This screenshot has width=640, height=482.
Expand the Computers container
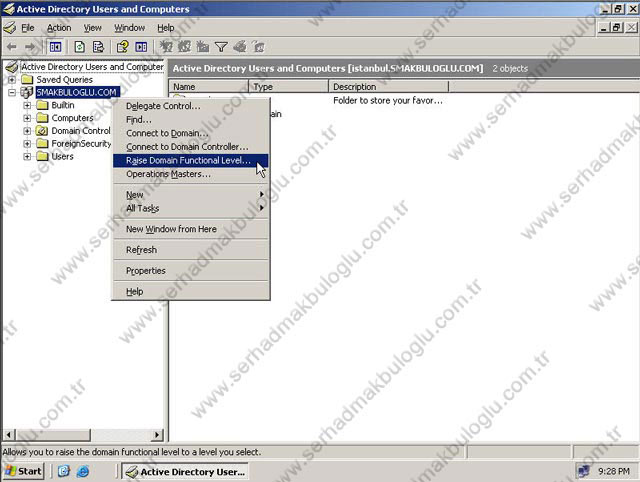click(x=27, y=118)
